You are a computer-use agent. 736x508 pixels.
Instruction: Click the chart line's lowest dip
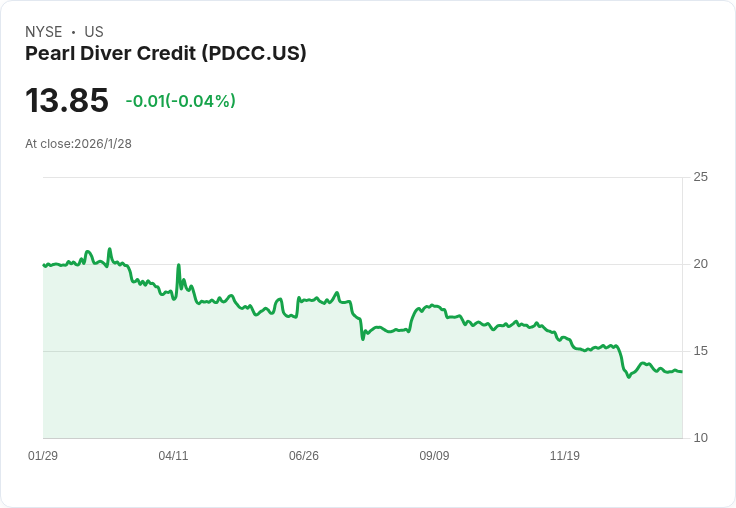[628, 377]
